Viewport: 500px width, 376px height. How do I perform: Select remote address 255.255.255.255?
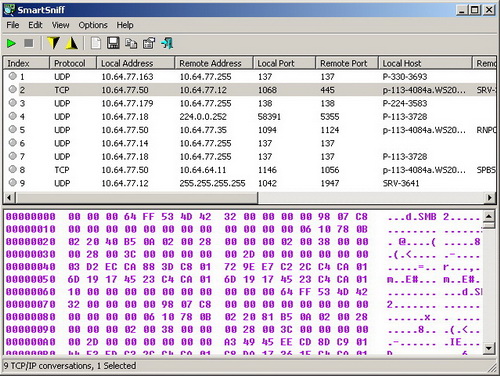pyautogui.click(x=212, y=183)
